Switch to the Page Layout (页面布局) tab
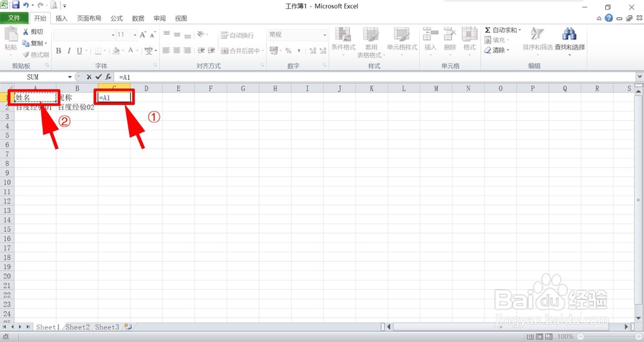This screenshot has height=342, width=644. [x=89, y=19]
